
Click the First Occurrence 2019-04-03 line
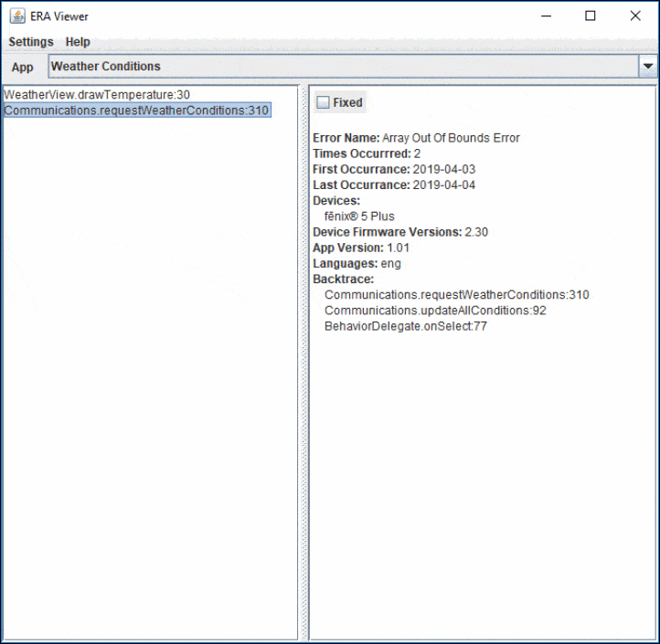coord(394,169)
